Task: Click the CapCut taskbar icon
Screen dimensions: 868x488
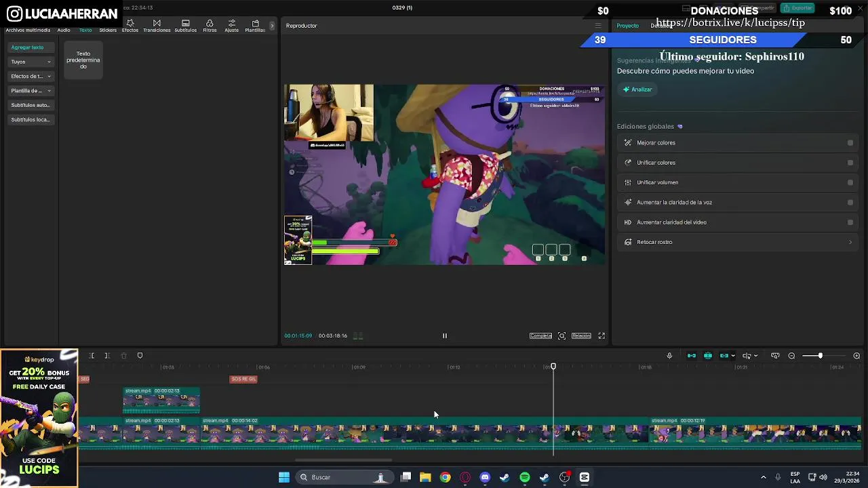Action: 585,477
